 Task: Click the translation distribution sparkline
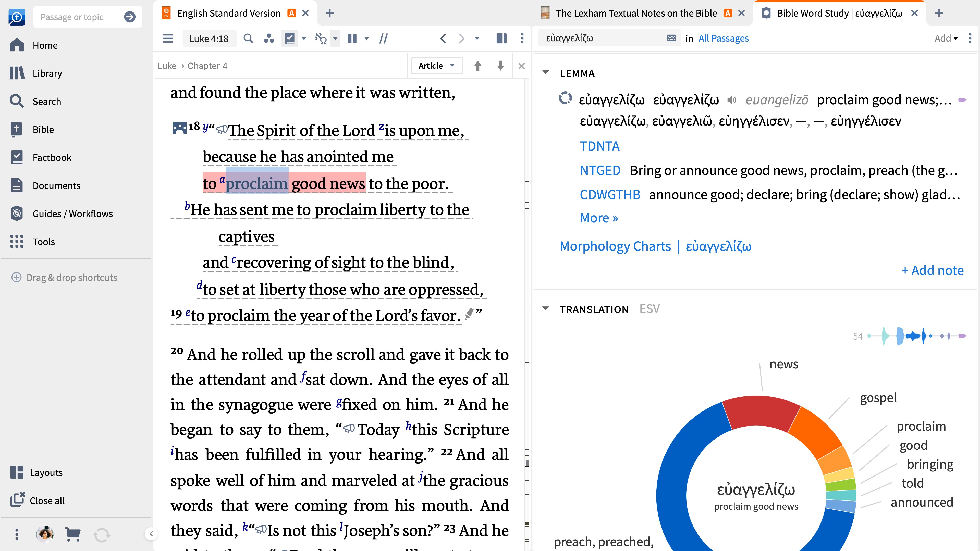[917, 336]
